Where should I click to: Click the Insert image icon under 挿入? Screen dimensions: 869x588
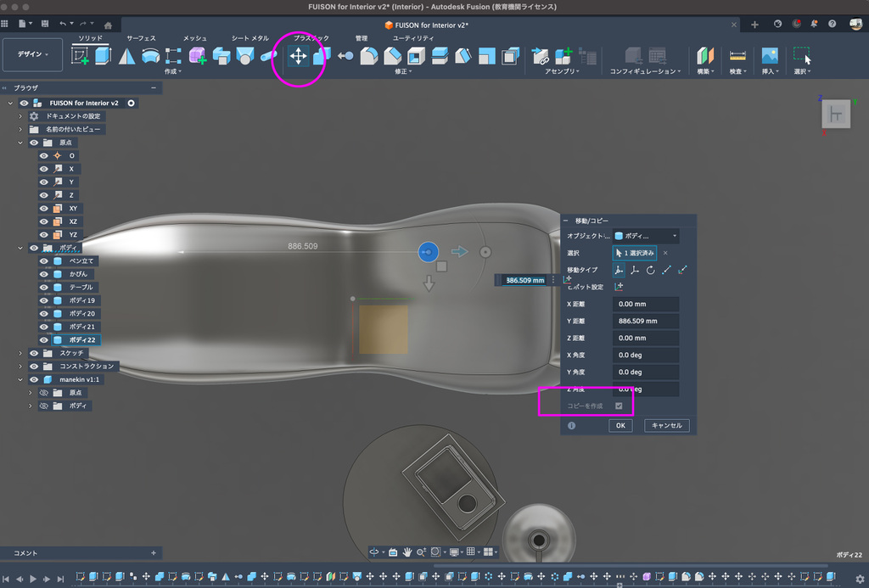click(x=769, y=56)
